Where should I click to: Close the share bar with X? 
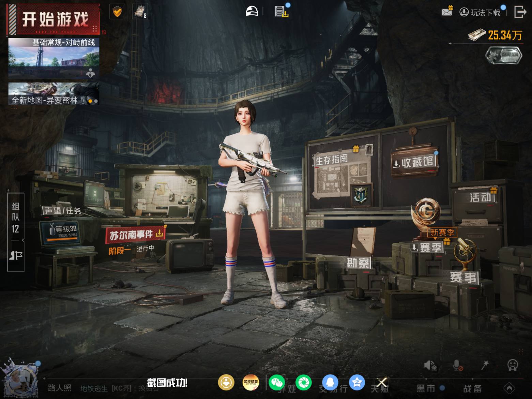pos(382,382)
